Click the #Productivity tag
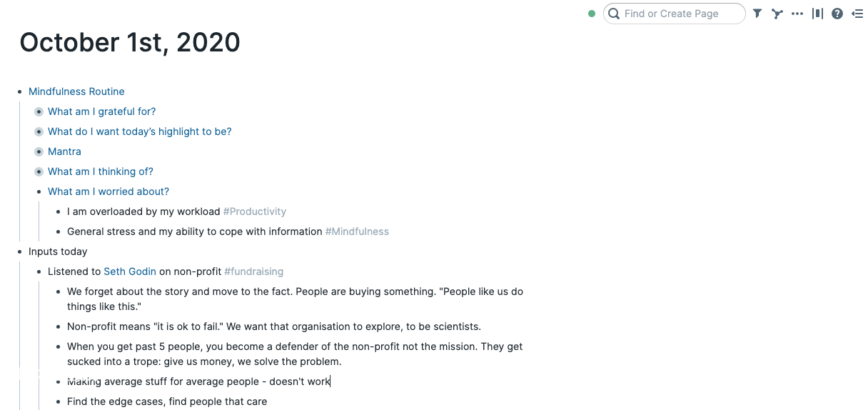Image resolution: width=868 pixels, height=410 pixels. pyautogui.click(x=255, y=211)
